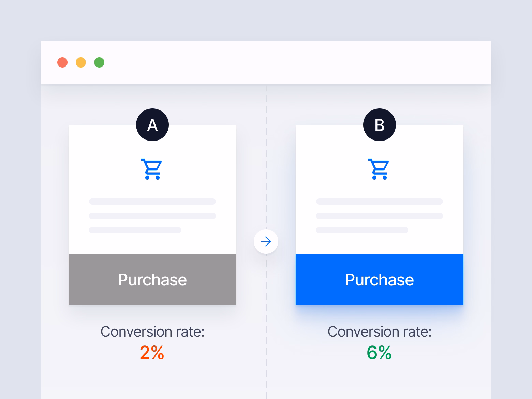The height and width of the screenshot is (399, 532).
Task: Click the yellow window dot
Action: [81, 62]
